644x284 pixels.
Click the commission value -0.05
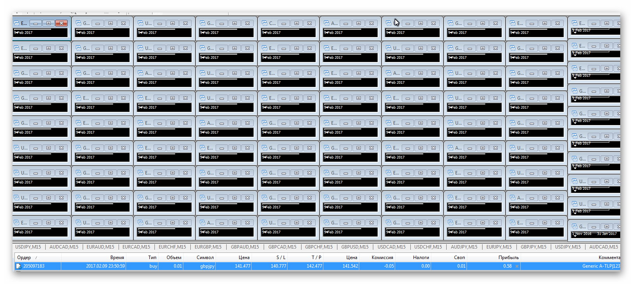pos(389,266)
